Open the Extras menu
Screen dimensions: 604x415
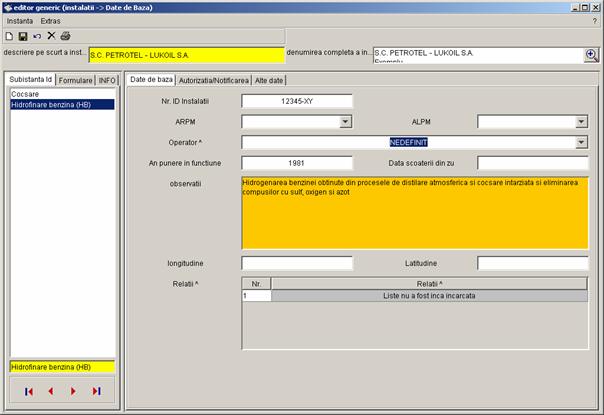pos(50,20)
